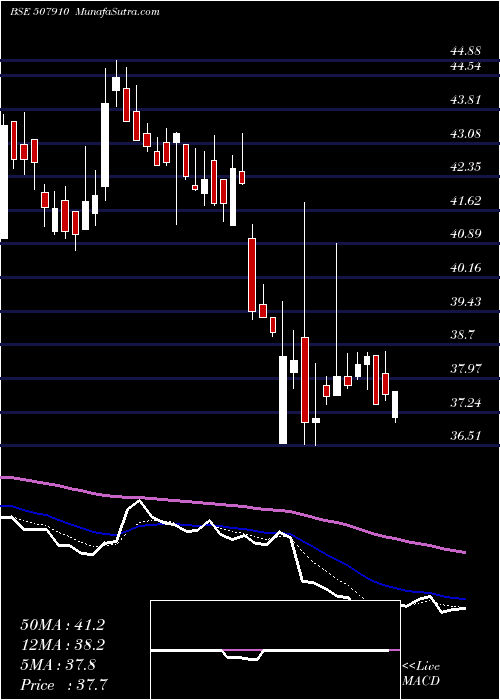Click the 42.35 price level label
Viewport: 500px width, 700px height.
click(x=466, y=167)
